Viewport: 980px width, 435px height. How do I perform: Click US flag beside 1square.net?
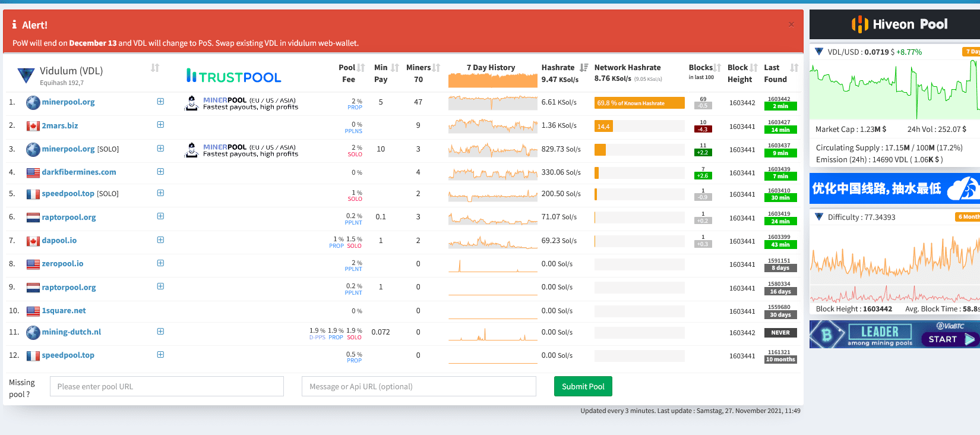[x=33, y=311]
